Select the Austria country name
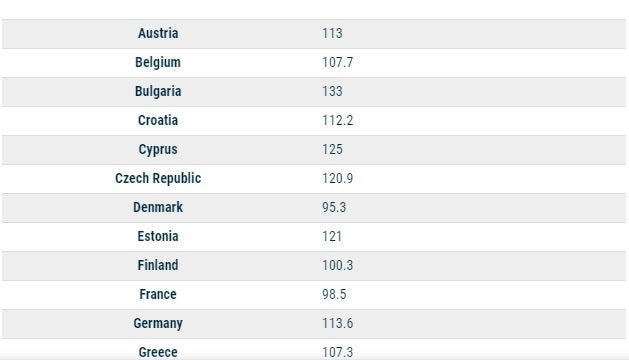The height and width of the screenshot is (360, 629). coord(158,33)
